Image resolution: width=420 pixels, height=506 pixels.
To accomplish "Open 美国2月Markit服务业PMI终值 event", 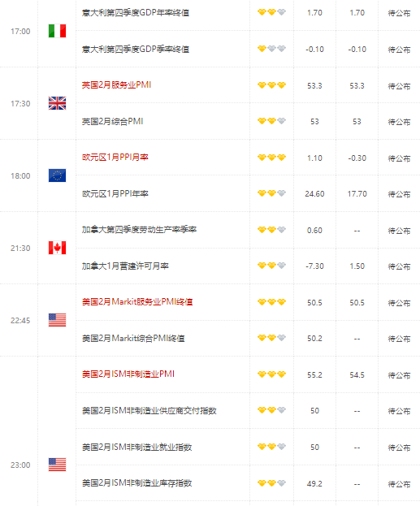I will (x=137, y=301).
